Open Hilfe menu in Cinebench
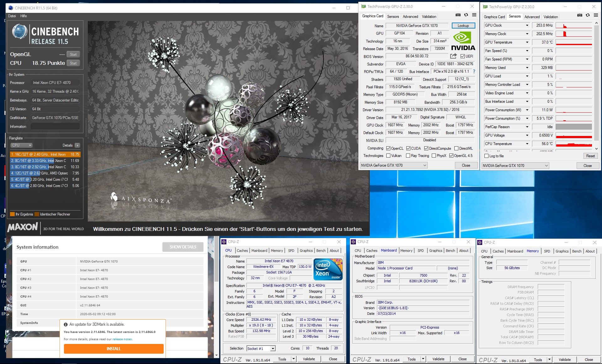Image resolution: width=602 pixels, height=364 pixels. pos(24,16)
